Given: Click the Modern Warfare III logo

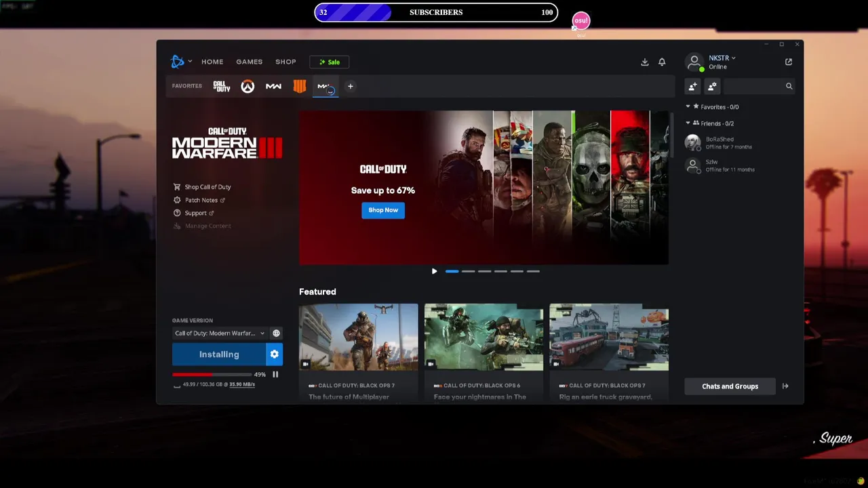Looking at the screenshot, I should click(227, 143).
